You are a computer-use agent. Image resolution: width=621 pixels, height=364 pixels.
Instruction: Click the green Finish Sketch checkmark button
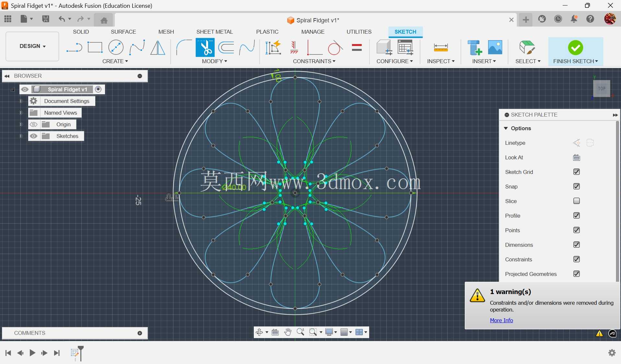(x=575, y=48)
